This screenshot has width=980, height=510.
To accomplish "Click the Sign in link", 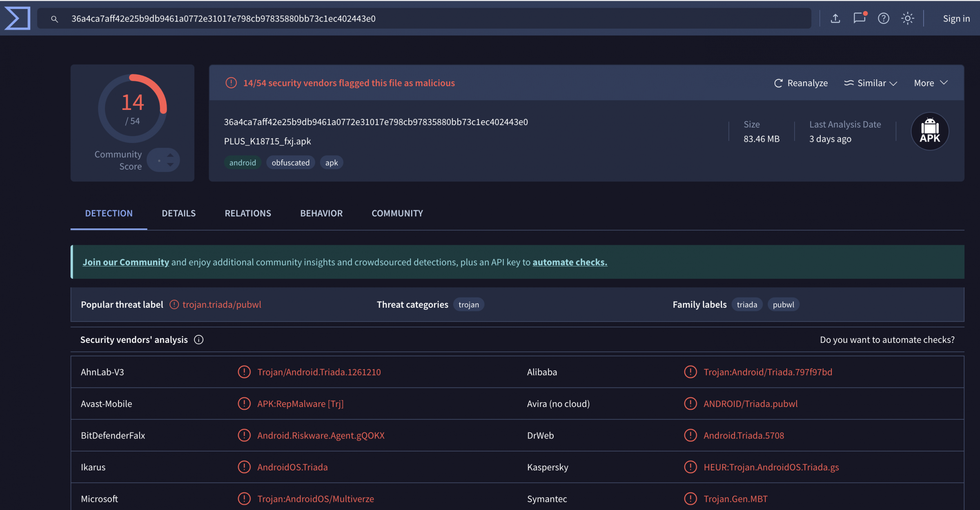I will 956,19.
